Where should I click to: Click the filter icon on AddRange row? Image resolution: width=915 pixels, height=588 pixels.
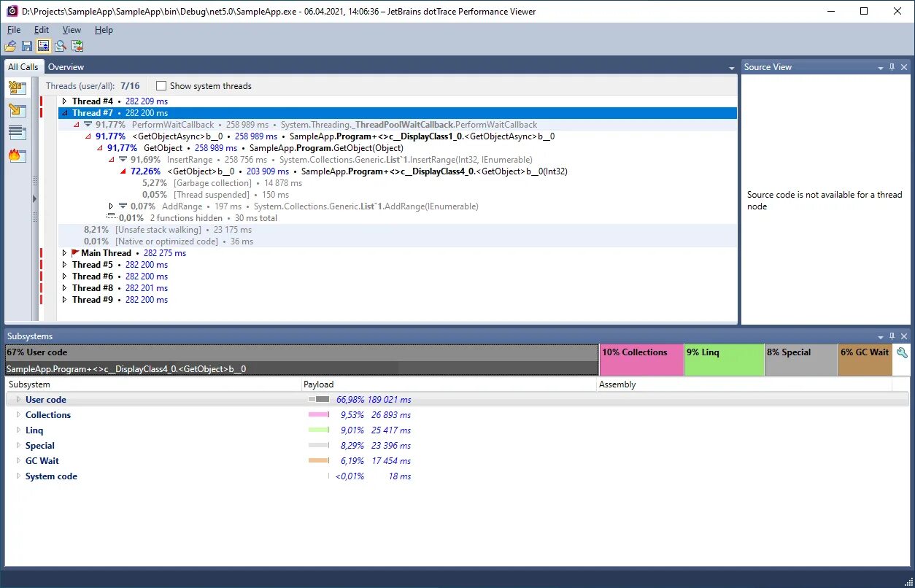pos(123,206)
